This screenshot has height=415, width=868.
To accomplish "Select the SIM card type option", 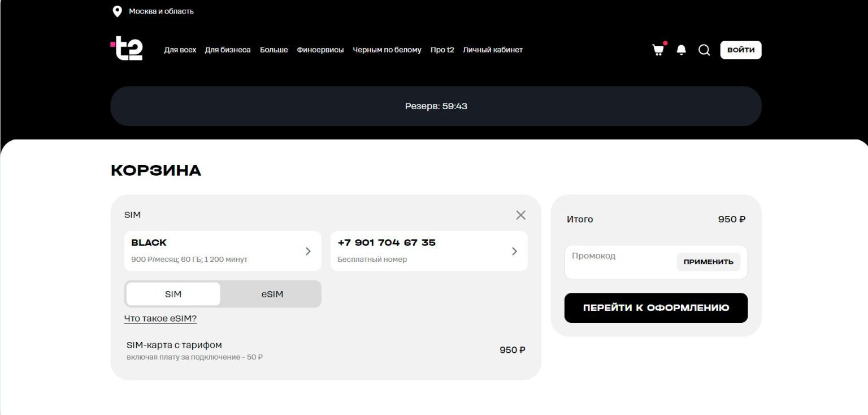I will click(173, 294).
